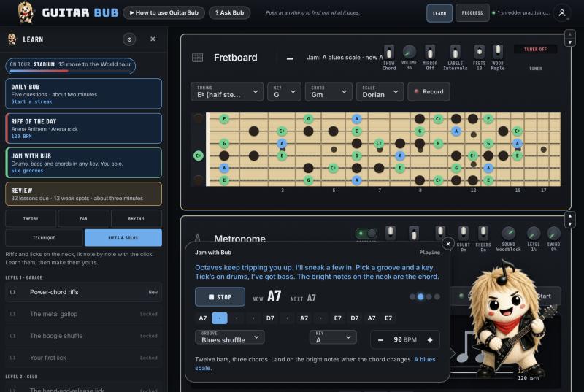Move the Fretboard panel up arrow

point(570,34)
